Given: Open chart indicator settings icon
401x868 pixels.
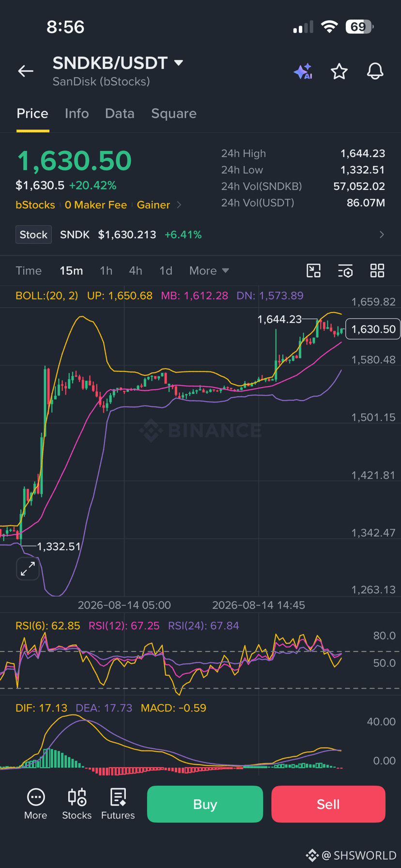Looking at the screenshot, I should coord(345,271).
